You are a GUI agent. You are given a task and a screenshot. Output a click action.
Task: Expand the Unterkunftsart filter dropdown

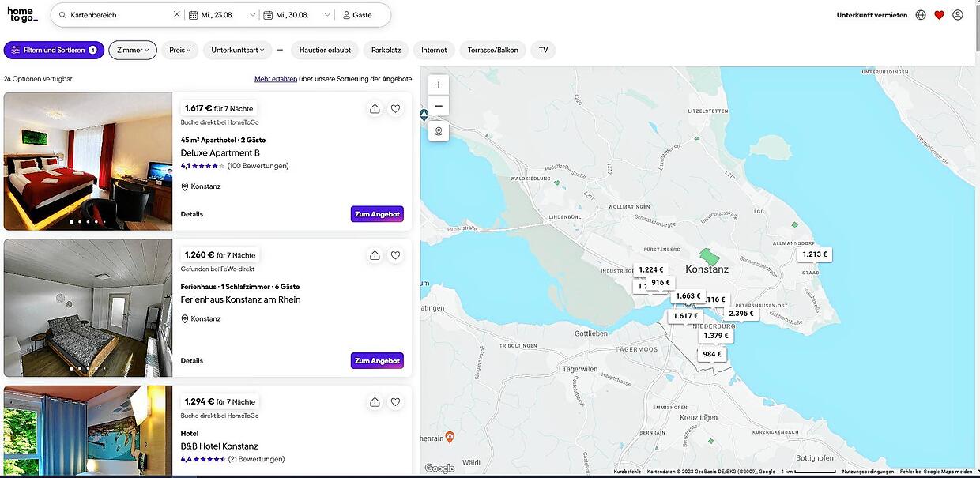coord(238,50)
